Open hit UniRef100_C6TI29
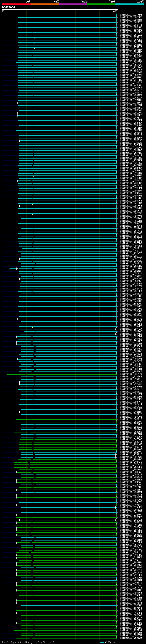 click(x=131, y=22)
